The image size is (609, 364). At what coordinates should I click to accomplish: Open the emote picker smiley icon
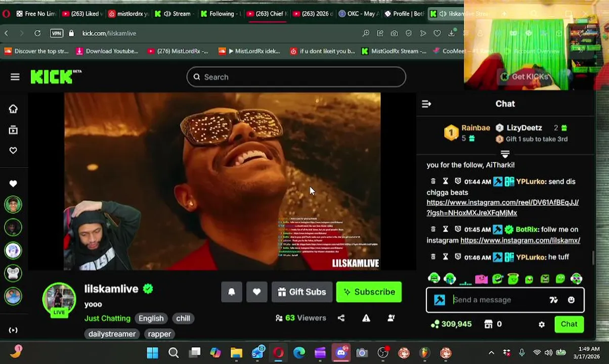coord(571,300)
